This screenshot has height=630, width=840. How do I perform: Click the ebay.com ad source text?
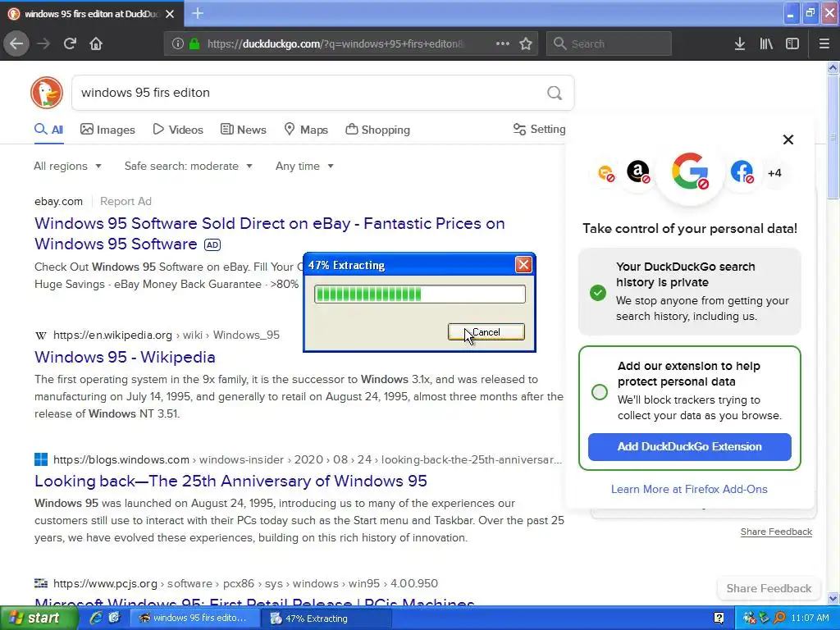click(58, 202)
